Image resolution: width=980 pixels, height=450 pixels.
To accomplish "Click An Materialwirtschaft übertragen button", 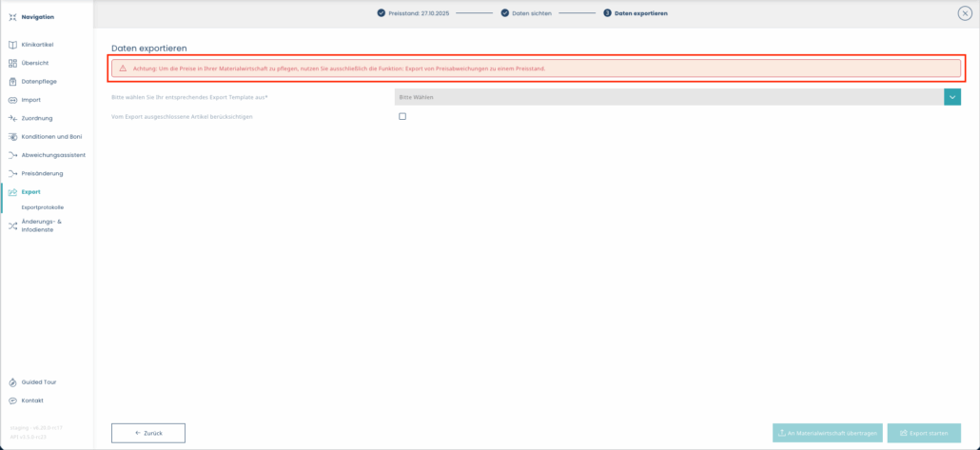I will click(827, 433).
